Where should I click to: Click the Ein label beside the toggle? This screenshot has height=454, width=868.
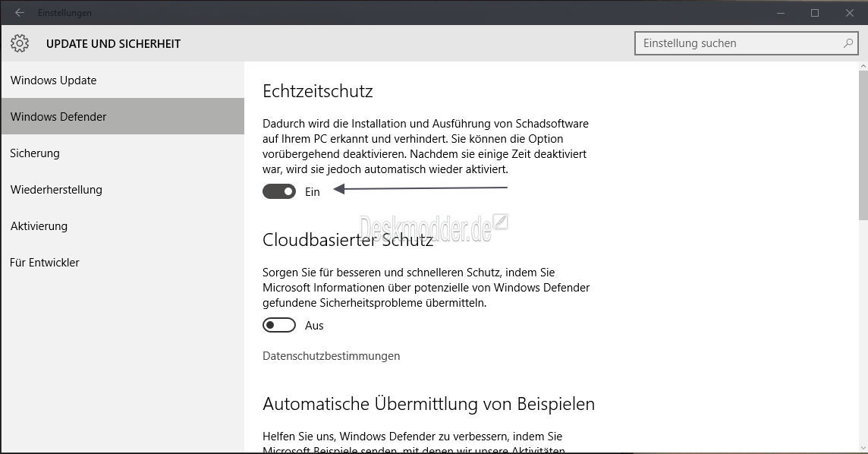click(312, 192)
